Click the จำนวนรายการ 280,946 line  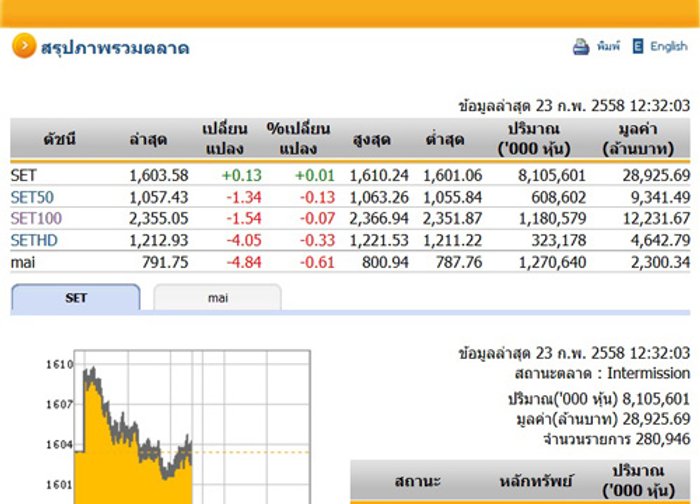click(x=617, y=439)
